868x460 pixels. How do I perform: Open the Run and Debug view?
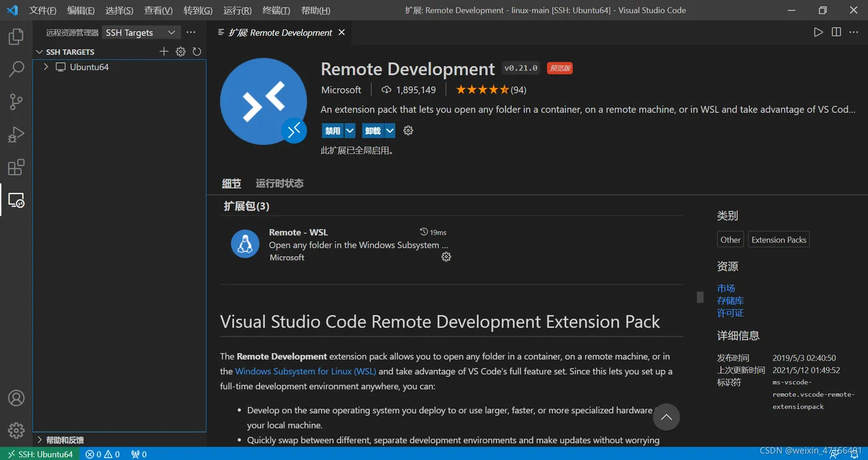point(16,135)
